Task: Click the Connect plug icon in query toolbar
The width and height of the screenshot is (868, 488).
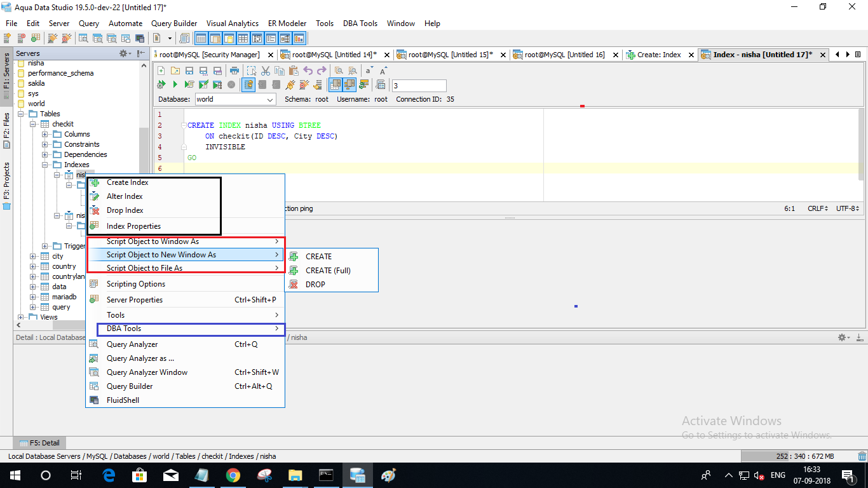Action: [x=290, y=85]
